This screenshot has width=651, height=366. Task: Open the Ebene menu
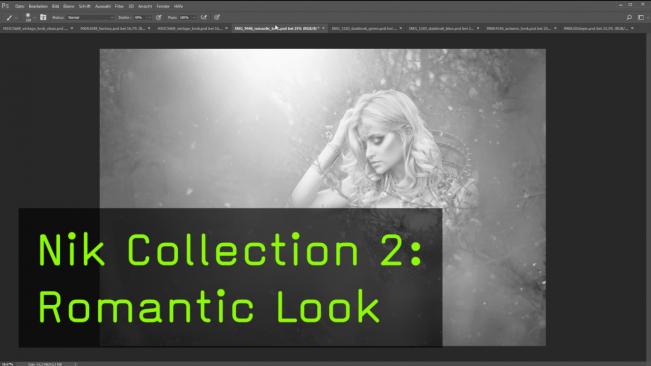click(69, 6)
